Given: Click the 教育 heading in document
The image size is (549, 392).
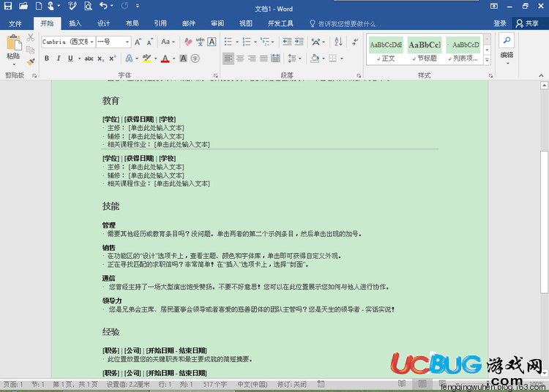Looking at the screenshot, I should 111,101.
